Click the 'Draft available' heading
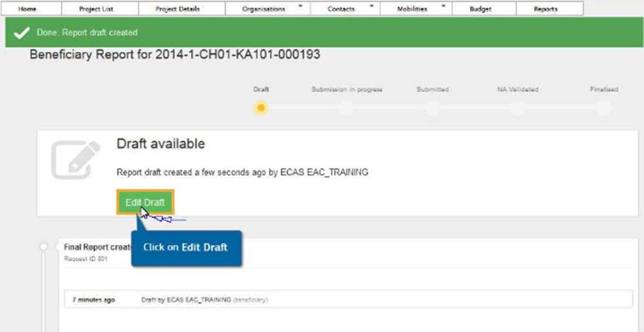The width and height of the screenshot is (644, 332). pos(160,144)
